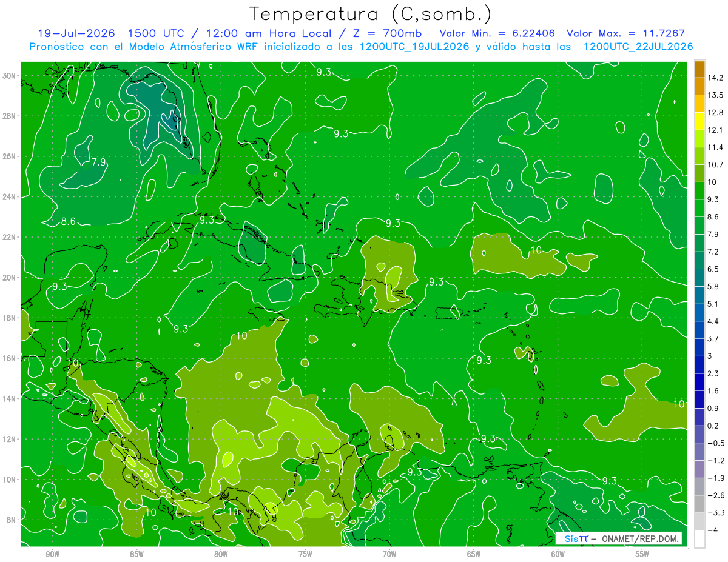Click the longitude axis label "80W"
Screen dimensions: 728x562
click(x=221, y=554)
